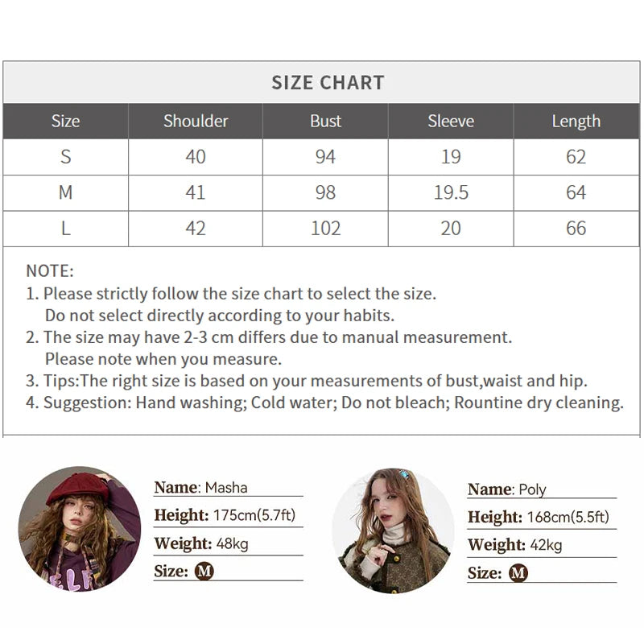644x644 pixels.
Task: Select the M size row label
Action: [66, 192]
